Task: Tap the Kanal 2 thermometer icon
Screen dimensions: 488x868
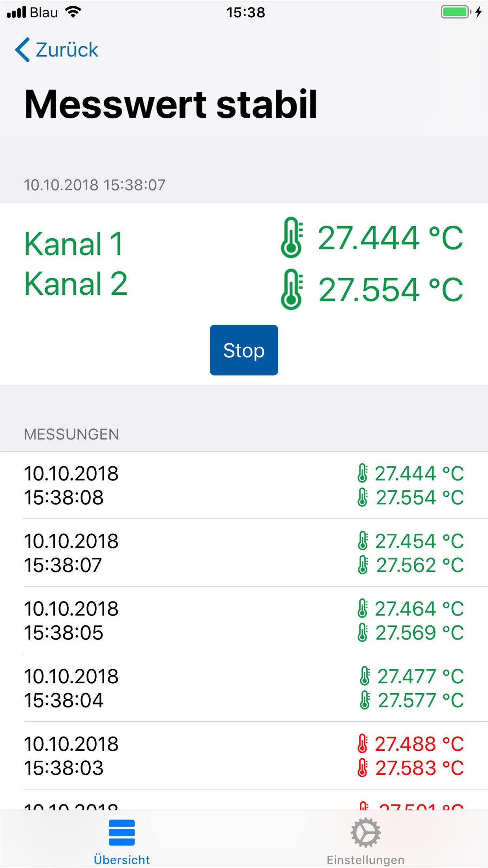Action: [x=292, y=289]
